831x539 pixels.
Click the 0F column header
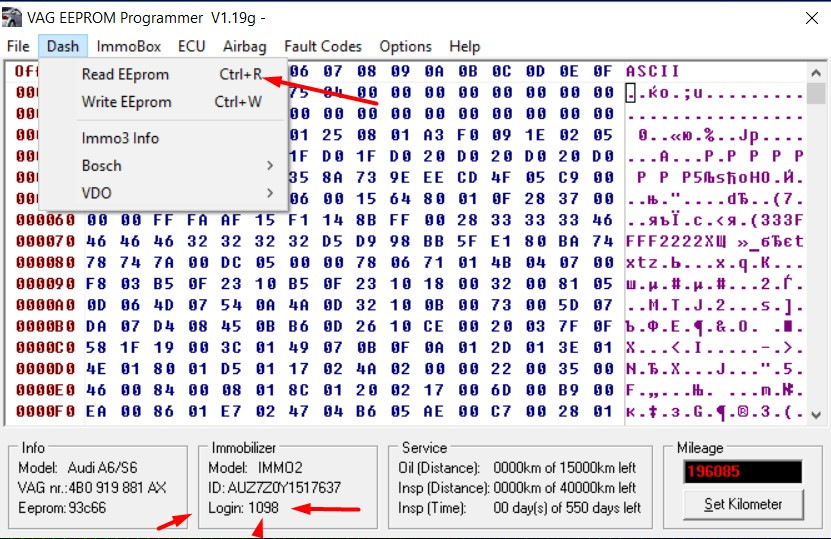[603, 71]
